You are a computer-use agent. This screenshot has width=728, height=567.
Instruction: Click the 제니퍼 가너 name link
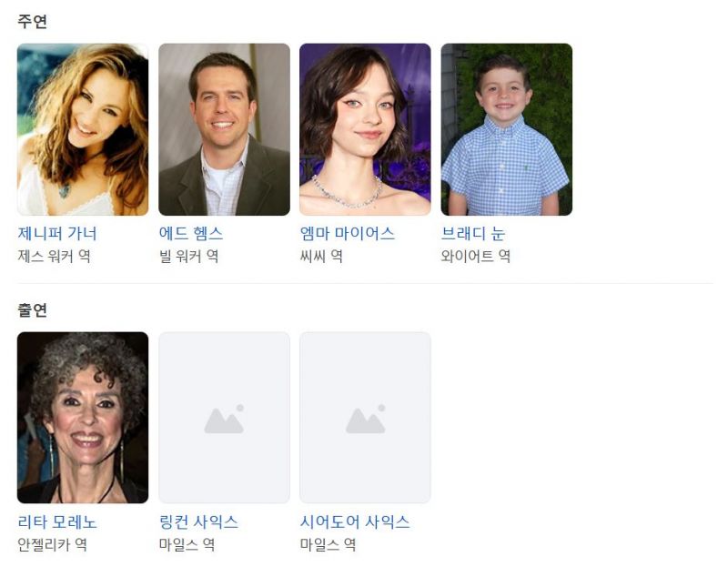coord(57,233)
